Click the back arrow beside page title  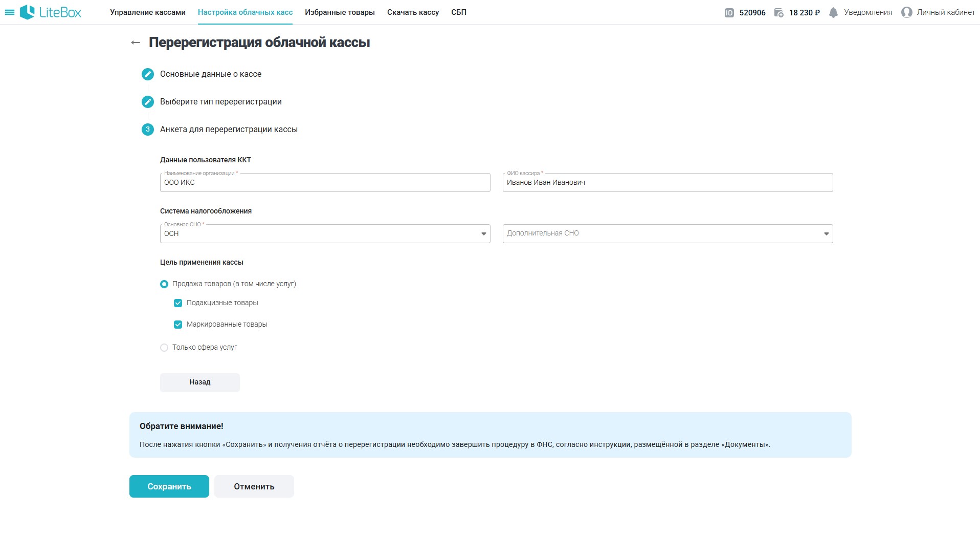(136, 42)
